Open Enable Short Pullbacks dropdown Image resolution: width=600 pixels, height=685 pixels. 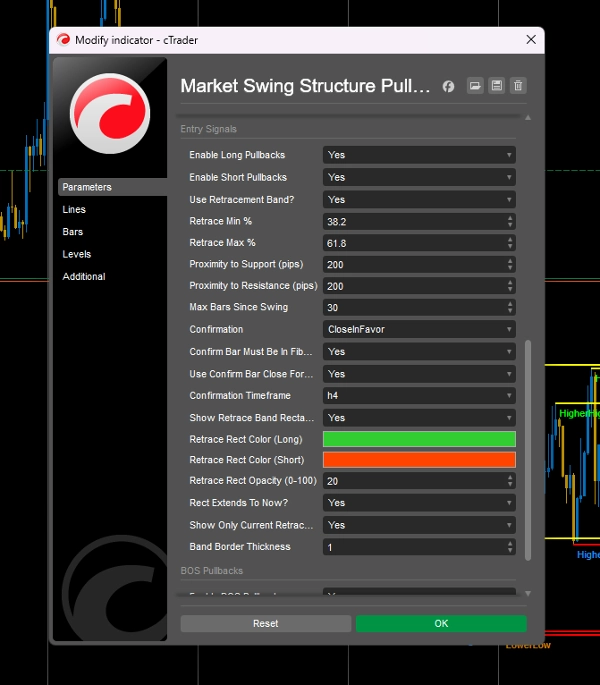tap(419, 177)
